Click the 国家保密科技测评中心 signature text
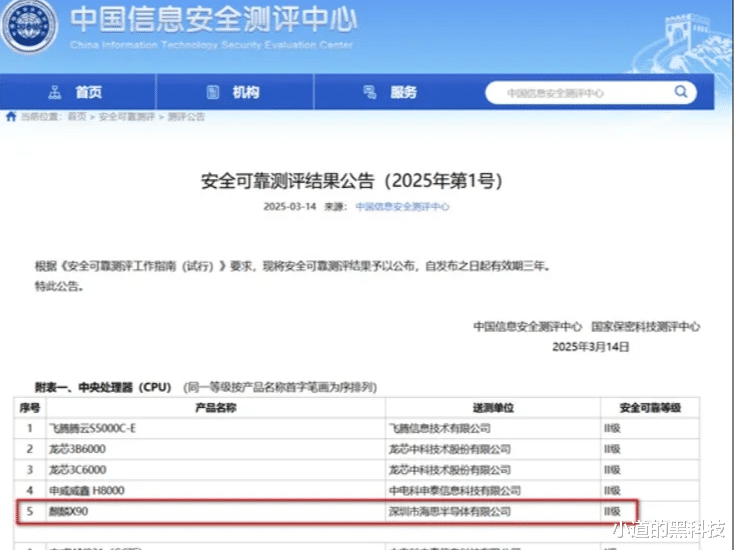The height and width of the screenshot is (550, 735). (x=645, y=327)
